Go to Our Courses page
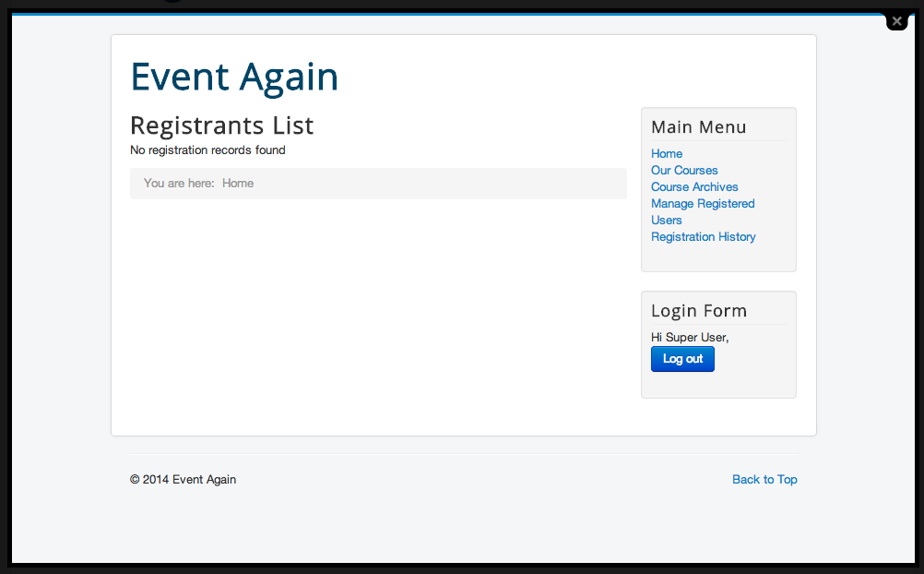This screenshot has height=574, width=924. pyautogui.click(x=684, y=171)
